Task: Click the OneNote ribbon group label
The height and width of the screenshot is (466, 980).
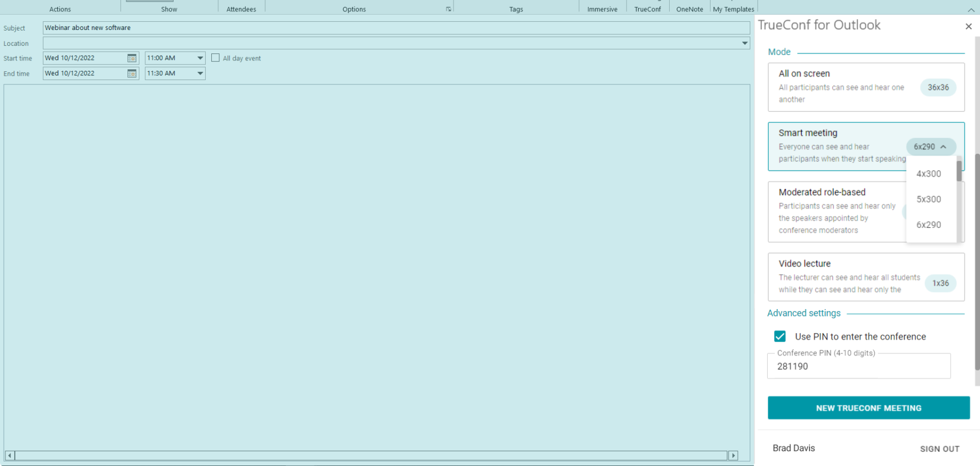Action: point(689,9)
